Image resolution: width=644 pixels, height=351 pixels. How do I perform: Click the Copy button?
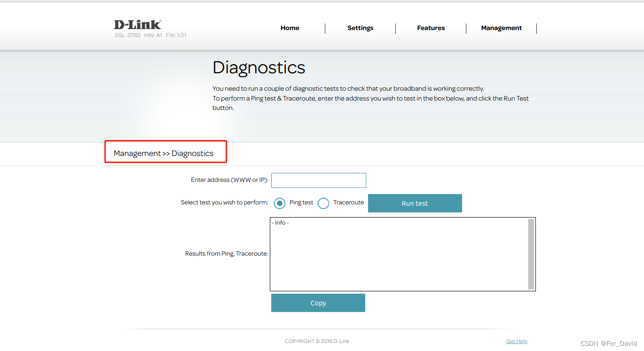[318, 303]
